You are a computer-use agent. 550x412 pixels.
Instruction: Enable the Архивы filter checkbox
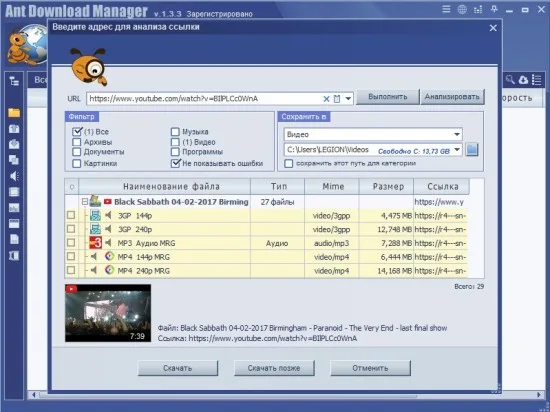click(x=76, y=142)
